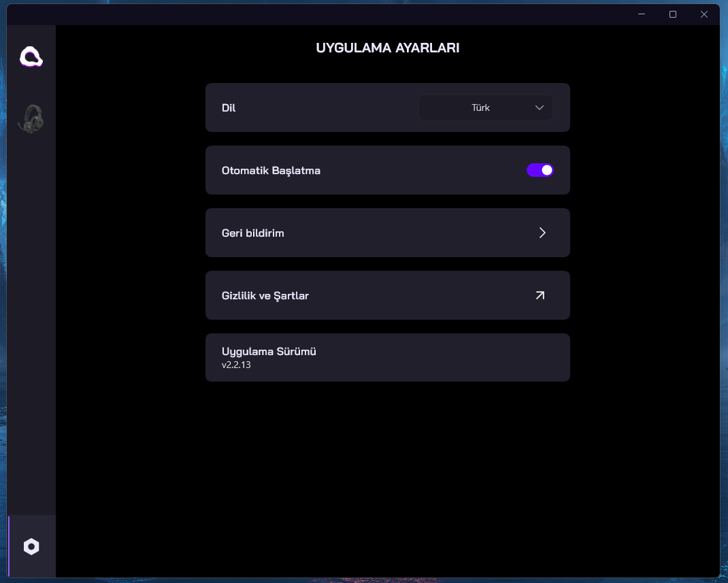Close the application window
Viewport: 728px width, 583px height.
pos(704,14)
